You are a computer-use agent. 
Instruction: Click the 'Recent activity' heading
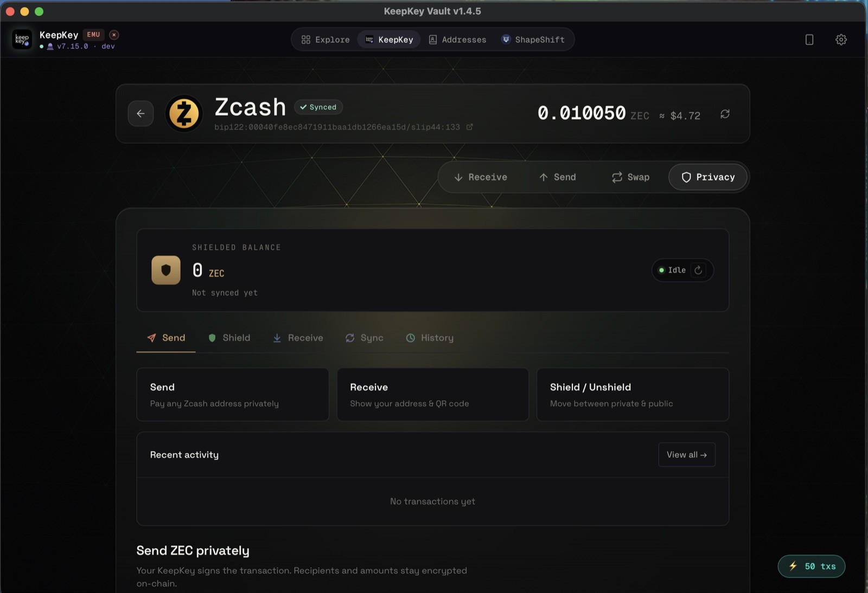pos(184,455)
